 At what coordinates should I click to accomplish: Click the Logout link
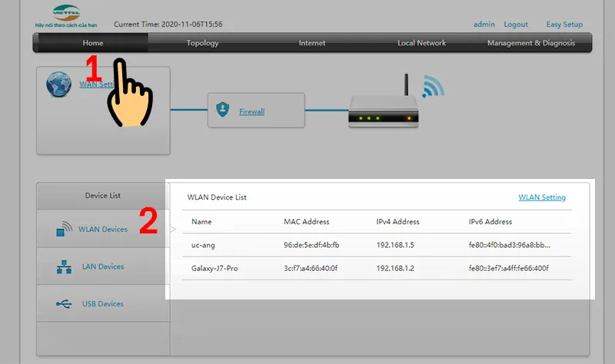pyautogui.click(x=516, y=25)
